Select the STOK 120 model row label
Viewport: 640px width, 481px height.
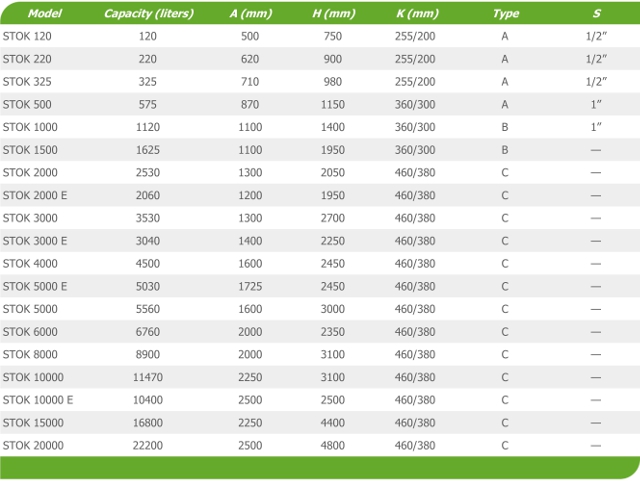(x=27, y=36)
